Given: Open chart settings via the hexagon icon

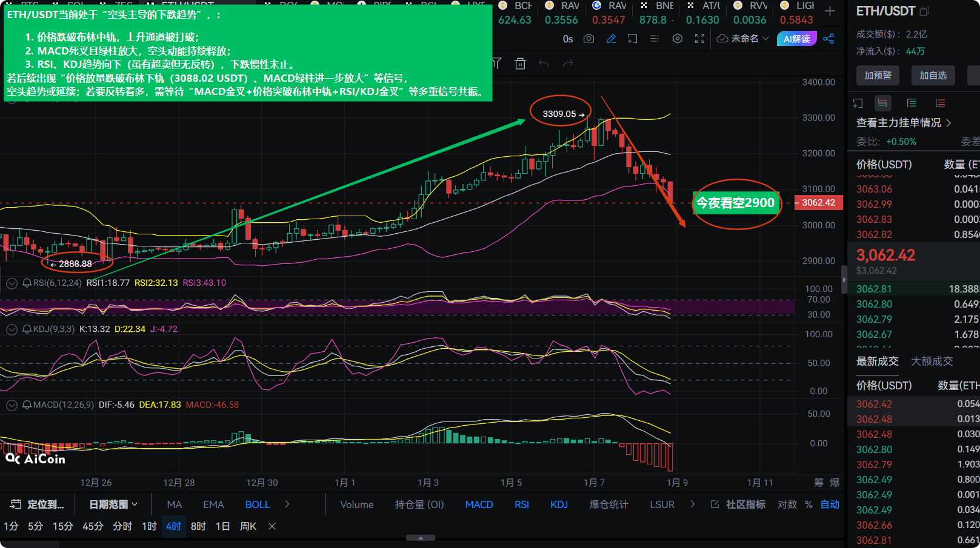Looking at the screenshot, I should [x=677, y=39].
